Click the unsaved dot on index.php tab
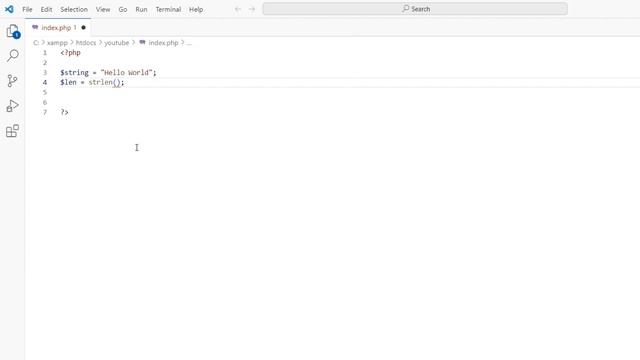The image size is (640, 360). [83, 28]
